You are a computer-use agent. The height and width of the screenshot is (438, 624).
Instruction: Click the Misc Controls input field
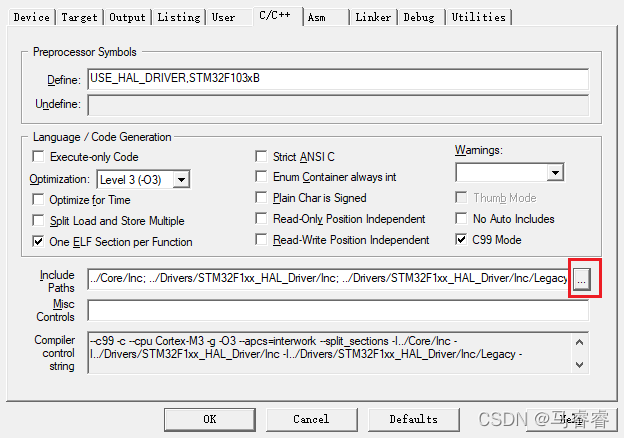pos(338,310)
